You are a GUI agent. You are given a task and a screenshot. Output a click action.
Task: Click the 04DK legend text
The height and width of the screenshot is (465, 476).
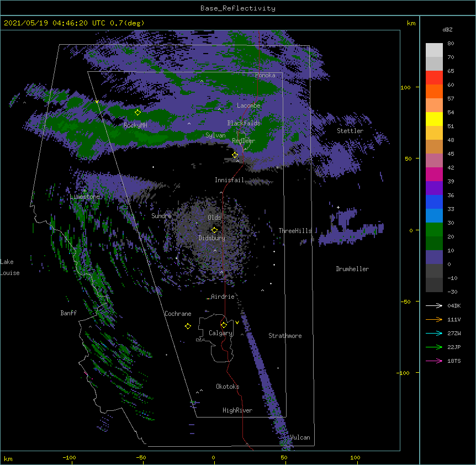pos(454,305)
